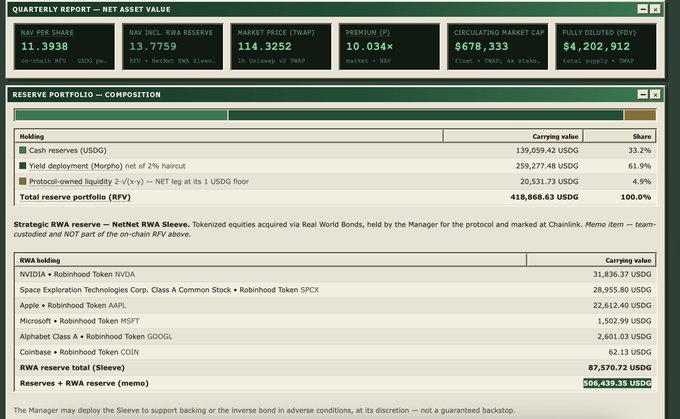
Task: Click RWA reserve total (Sleeve) label
Action: coord(72,368)
